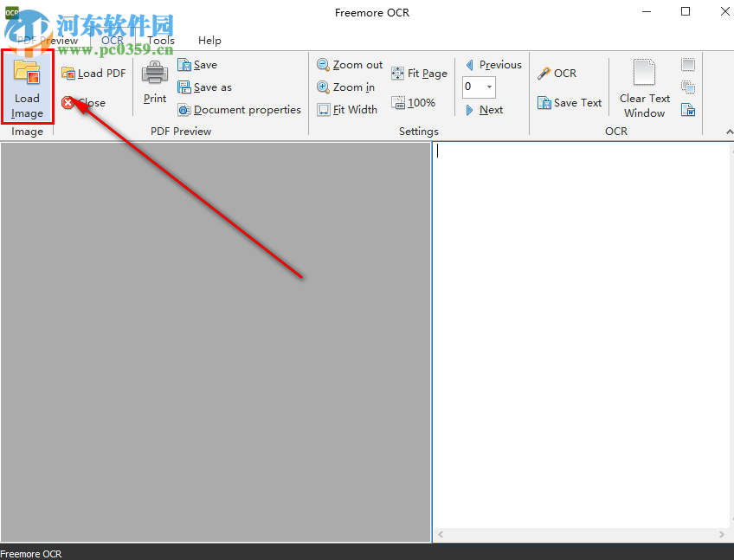This screenshot has width=734, height=560.
Task: Click inside the text output window
Action: pyautogui.click(x=580, y=338)
